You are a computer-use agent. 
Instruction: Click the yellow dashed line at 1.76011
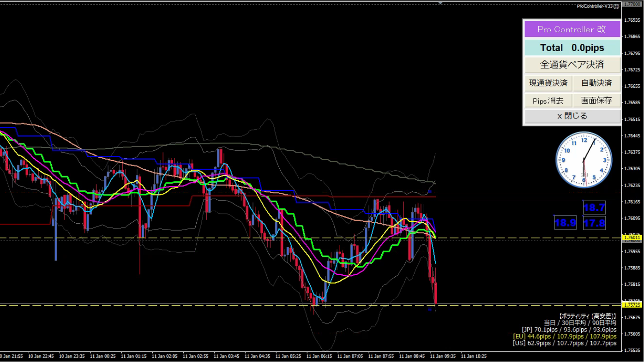[311, 238]
